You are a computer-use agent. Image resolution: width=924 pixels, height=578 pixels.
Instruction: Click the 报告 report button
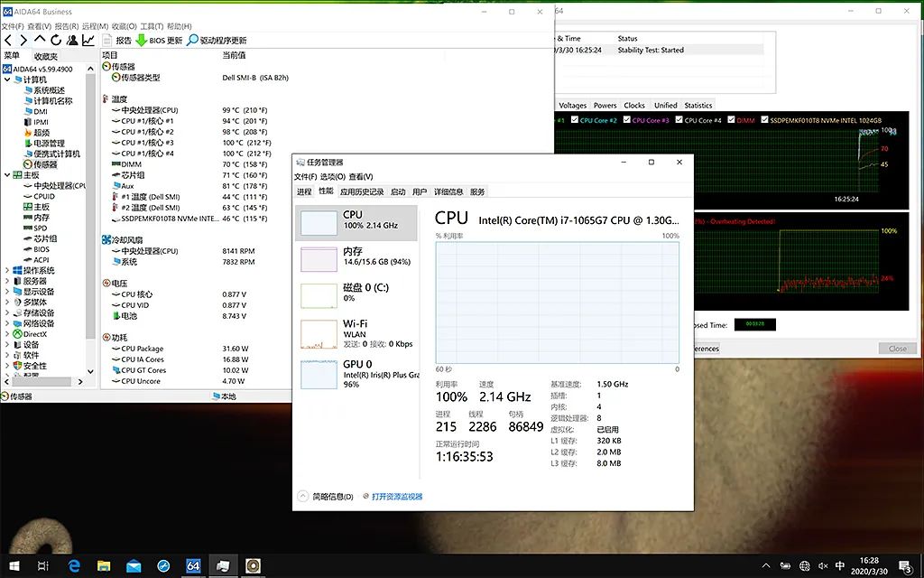click(117, 40)
